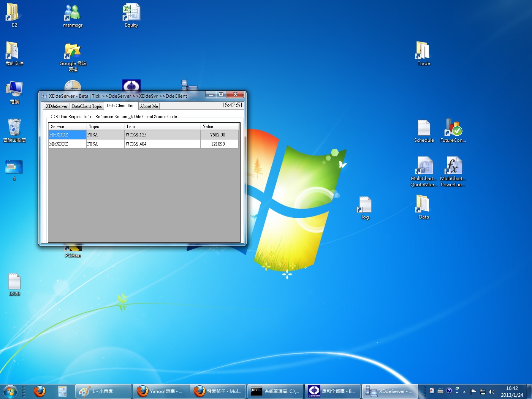Click the checklist document tray icon
532x399 pixels.
point(432,391)
